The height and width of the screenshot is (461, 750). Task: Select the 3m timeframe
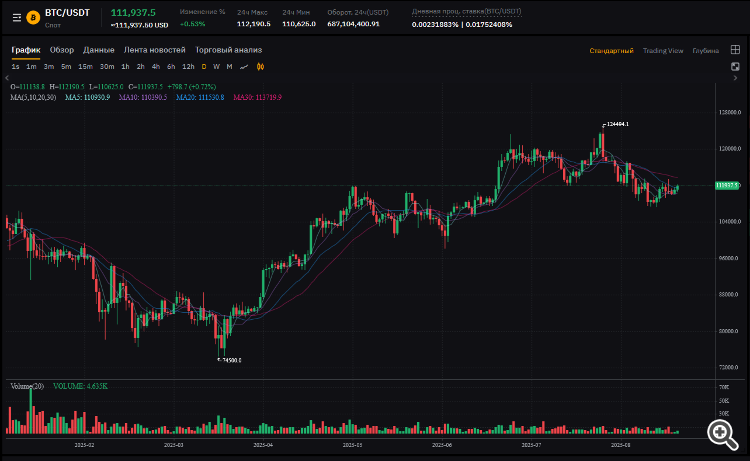(x=49, y=66)
